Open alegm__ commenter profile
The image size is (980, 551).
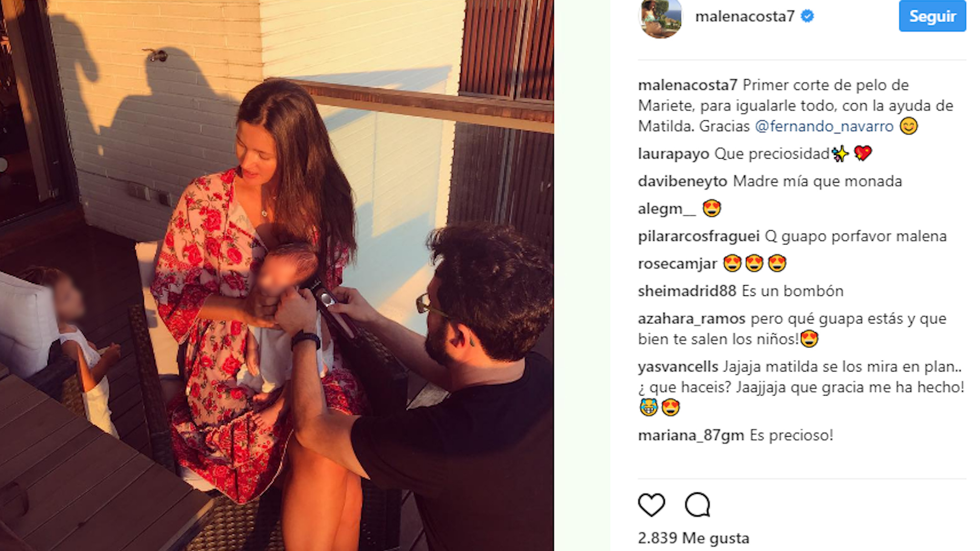point(667,209)
